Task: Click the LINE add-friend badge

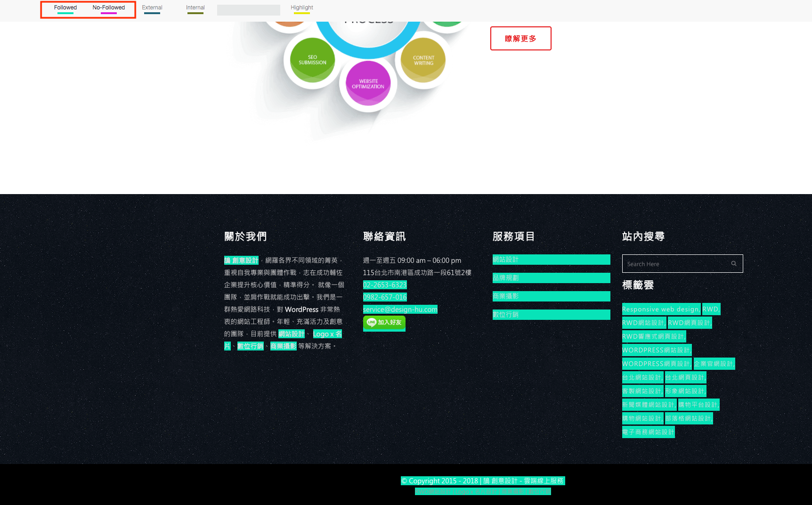Action: 384,323
